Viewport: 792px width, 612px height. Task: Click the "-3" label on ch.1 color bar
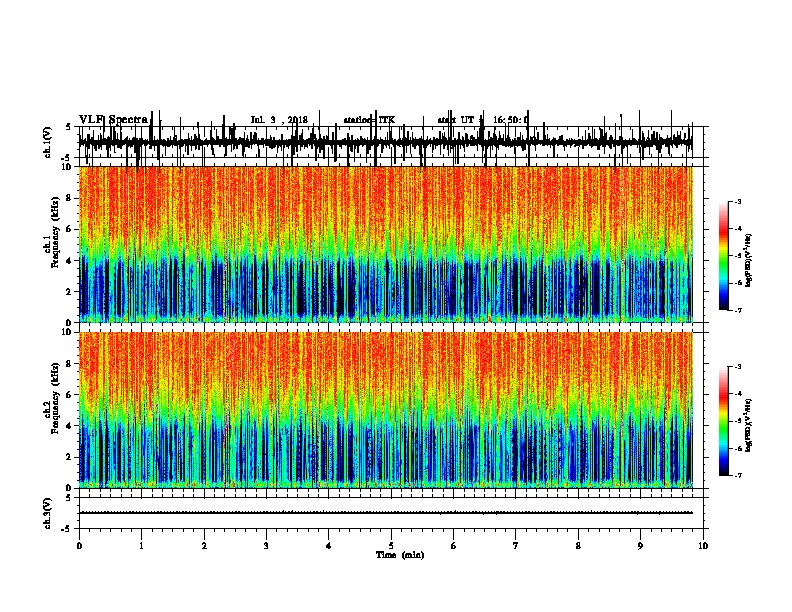click(x=737, y=202)
